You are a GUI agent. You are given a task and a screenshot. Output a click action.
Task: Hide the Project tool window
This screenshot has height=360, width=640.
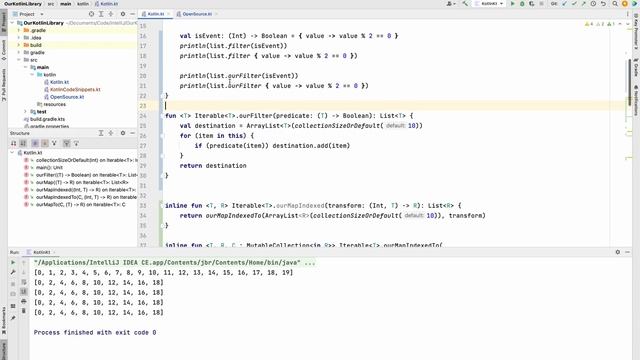click(132, 14)
